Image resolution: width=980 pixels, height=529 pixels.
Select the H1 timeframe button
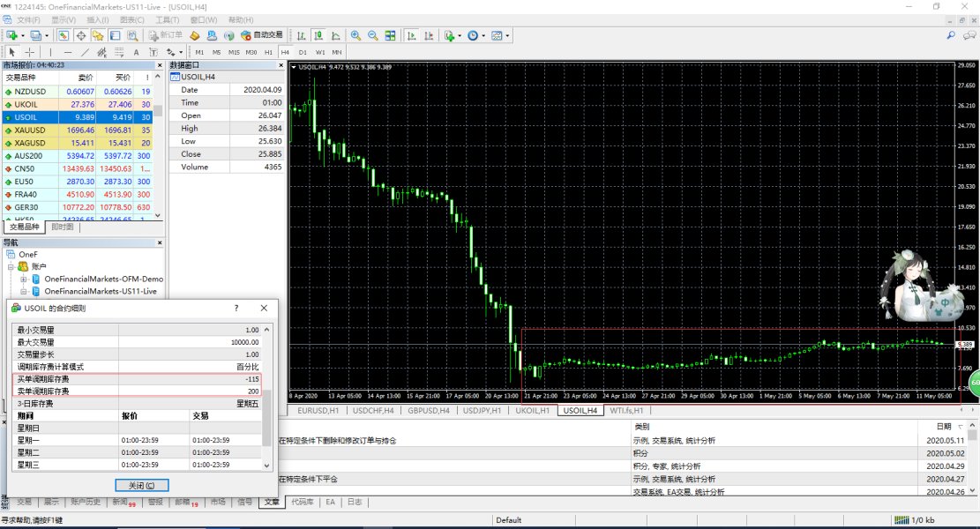click(268, 52)
